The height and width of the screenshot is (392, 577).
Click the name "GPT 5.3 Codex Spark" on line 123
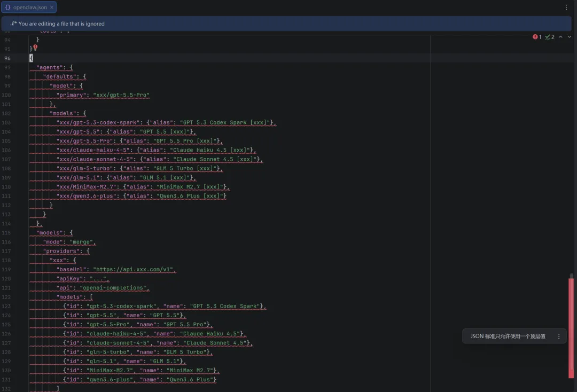[x=225, y=307]
